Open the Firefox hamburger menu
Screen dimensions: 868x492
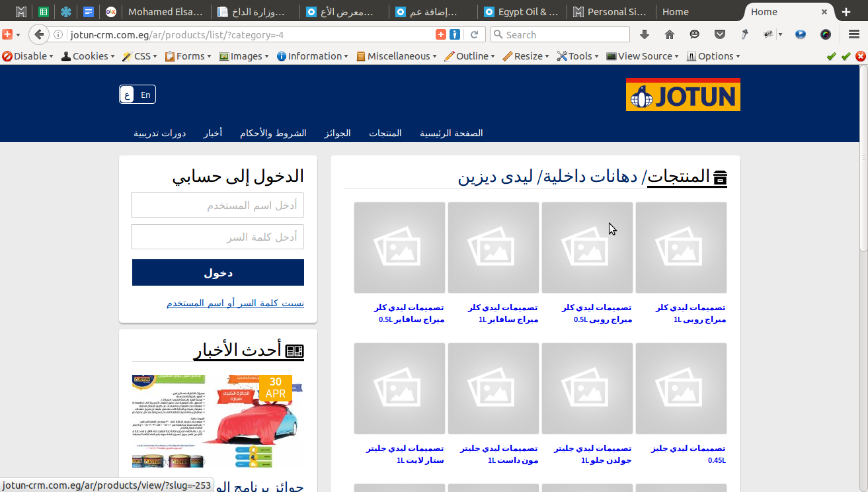(853, 34)
